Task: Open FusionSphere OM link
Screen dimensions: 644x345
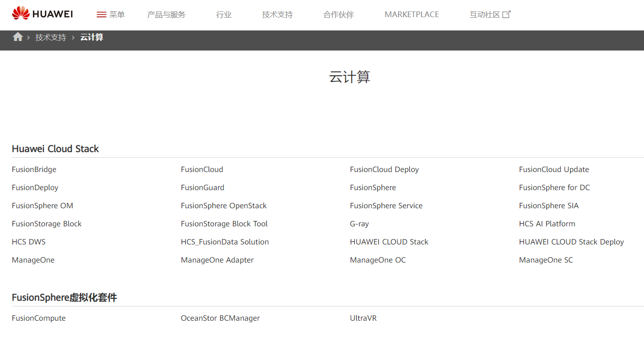Action: [x=42, y=206]
